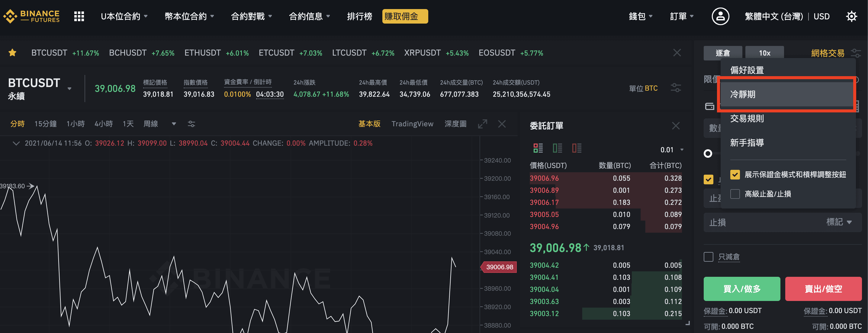
Task: Switch chart to 15分鐘 interval
Action: [x=46, y=124]
